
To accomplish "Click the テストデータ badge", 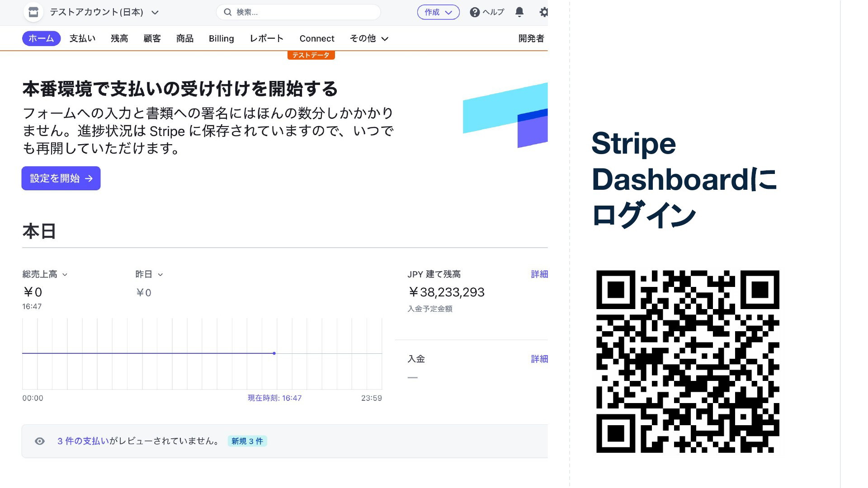I will click(x=311, y=55).
